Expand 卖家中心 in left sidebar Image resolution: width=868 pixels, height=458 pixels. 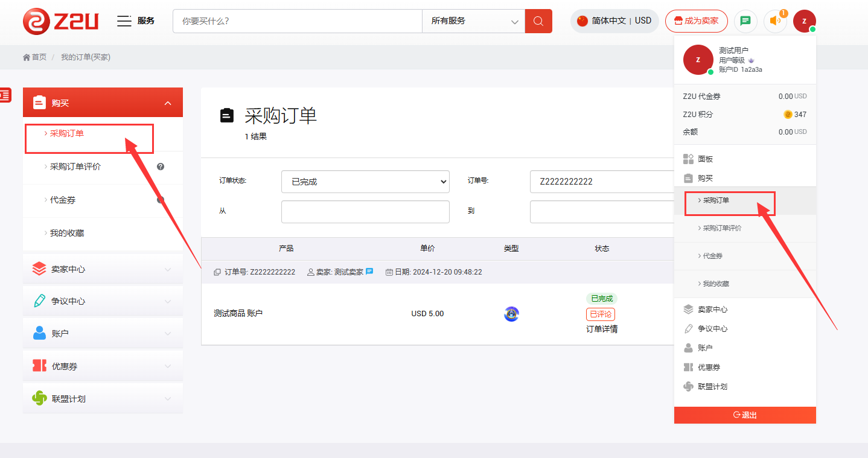point(103,269)
